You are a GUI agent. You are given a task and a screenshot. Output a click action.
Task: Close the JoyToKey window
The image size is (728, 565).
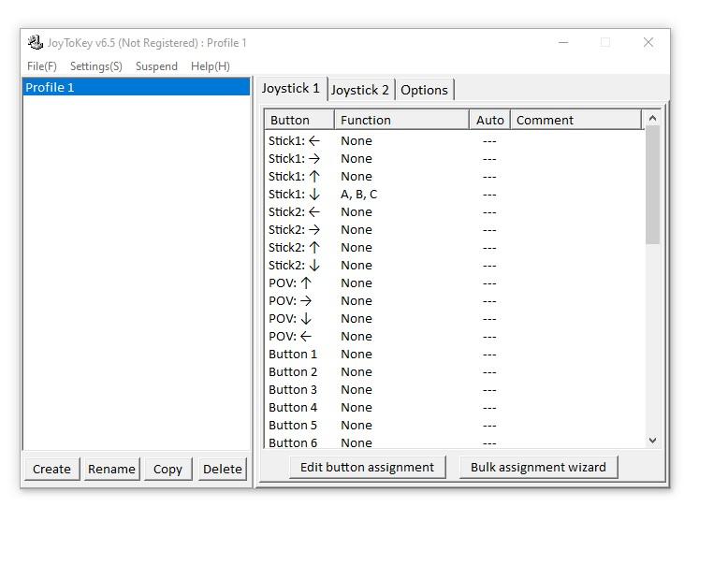648,43
